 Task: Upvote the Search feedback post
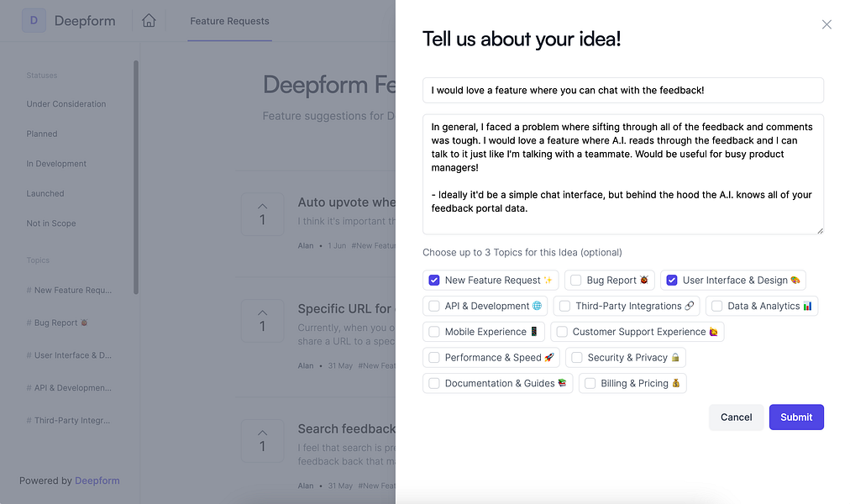(262, 441)
